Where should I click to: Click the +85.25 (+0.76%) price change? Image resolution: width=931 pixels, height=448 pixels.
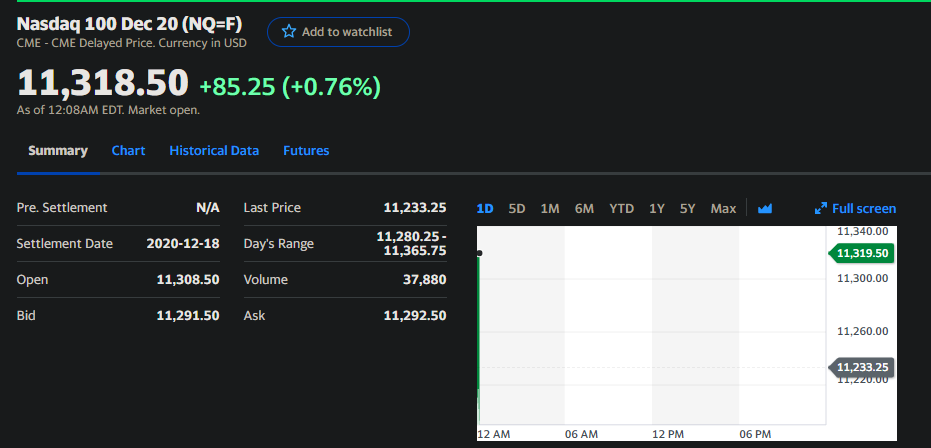(x=290, y=87)
